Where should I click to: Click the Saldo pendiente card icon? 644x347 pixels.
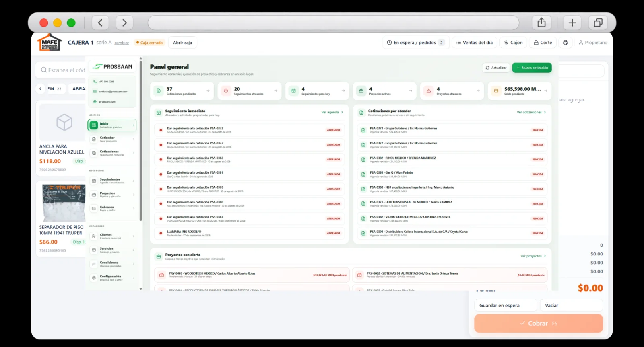pyautogui.click(x=496, y=91)
